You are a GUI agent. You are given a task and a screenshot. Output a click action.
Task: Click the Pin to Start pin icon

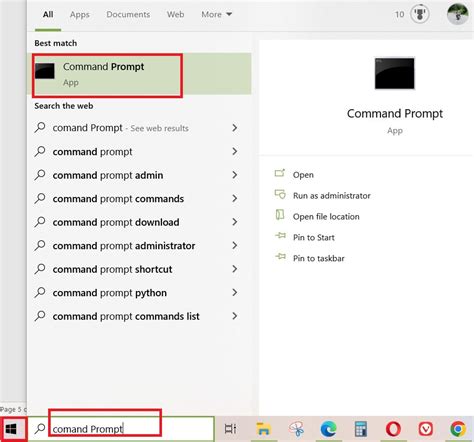tap(280, 236)
